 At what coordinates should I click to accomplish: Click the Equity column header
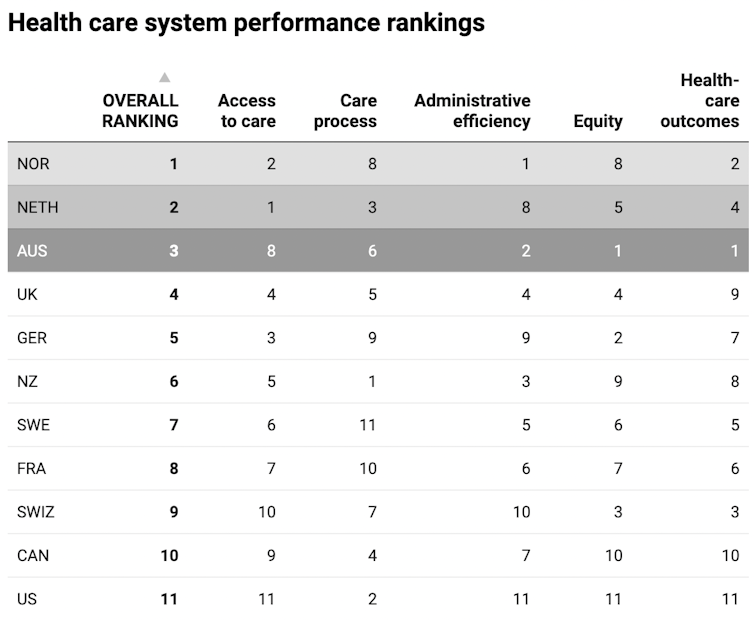coord(598,121)
